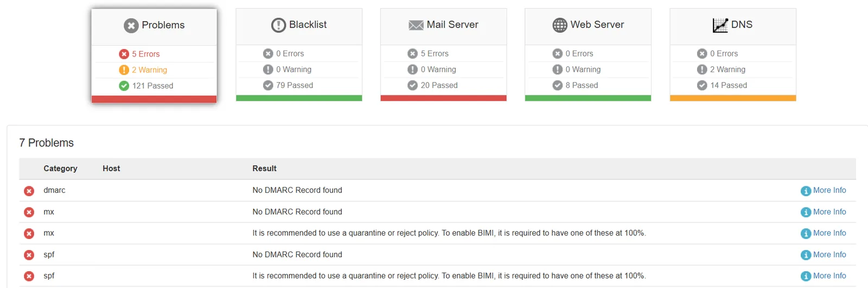Click the green 121 Passed check icon
Viewport: 868px width, 288px height.
[124, 86]
